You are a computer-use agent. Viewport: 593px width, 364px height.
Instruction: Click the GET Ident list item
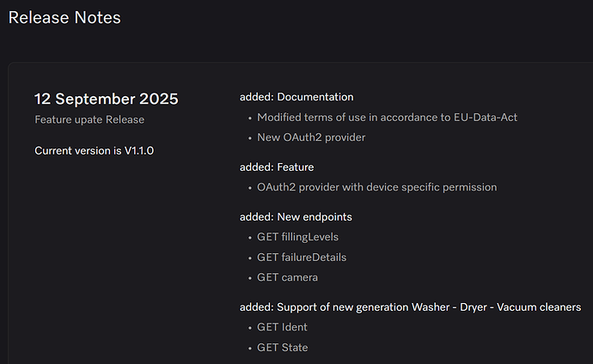click(x=282, y=327)
